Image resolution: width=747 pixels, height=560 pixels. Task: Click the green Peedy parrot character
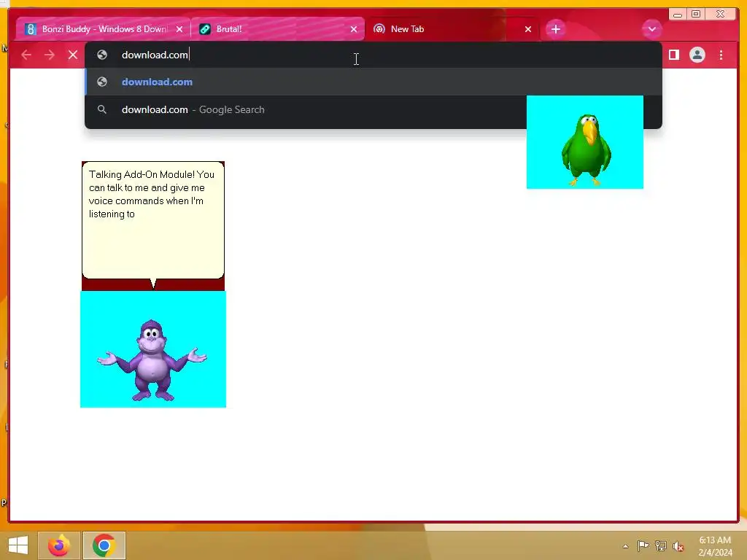587,149
